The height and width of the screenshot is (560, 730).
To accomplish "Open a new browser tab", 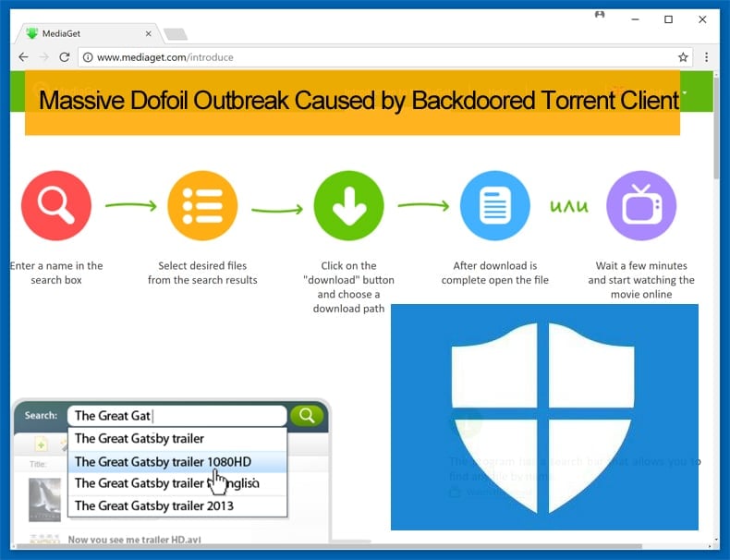I will [176, 34].
